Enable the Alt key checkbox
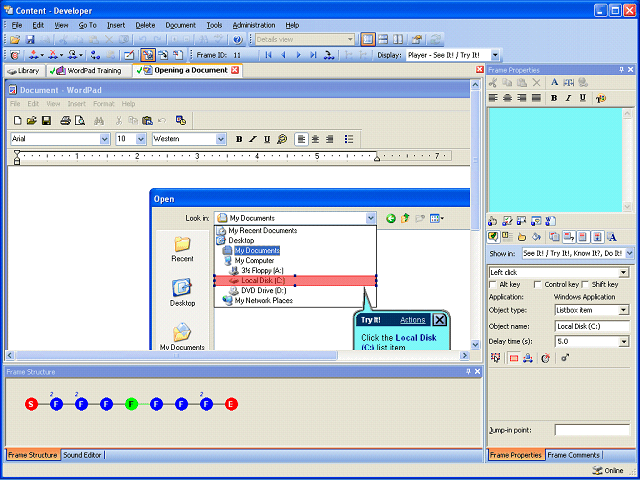This screenshot has height=480, width=640. (x=493, y=284)
